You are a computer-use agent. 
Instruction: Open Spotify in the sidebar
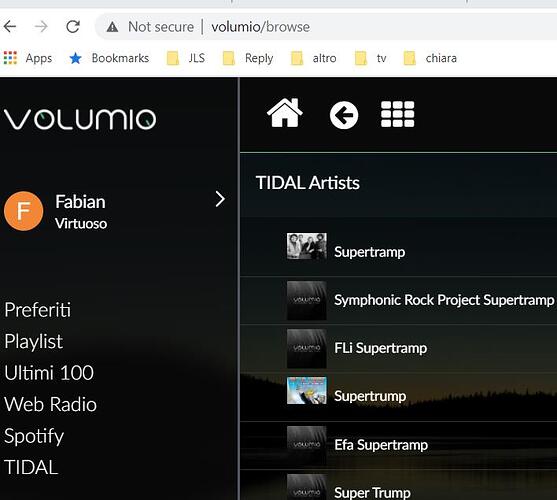pos(34,436)
